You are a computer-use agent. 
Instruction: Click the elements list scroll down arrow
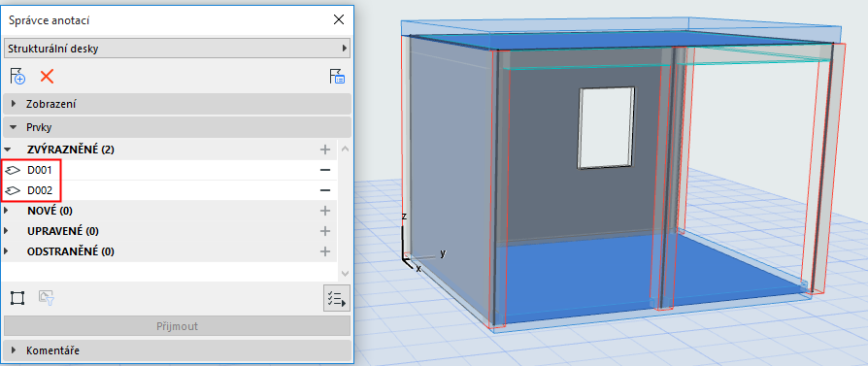(x=345, y=273)
